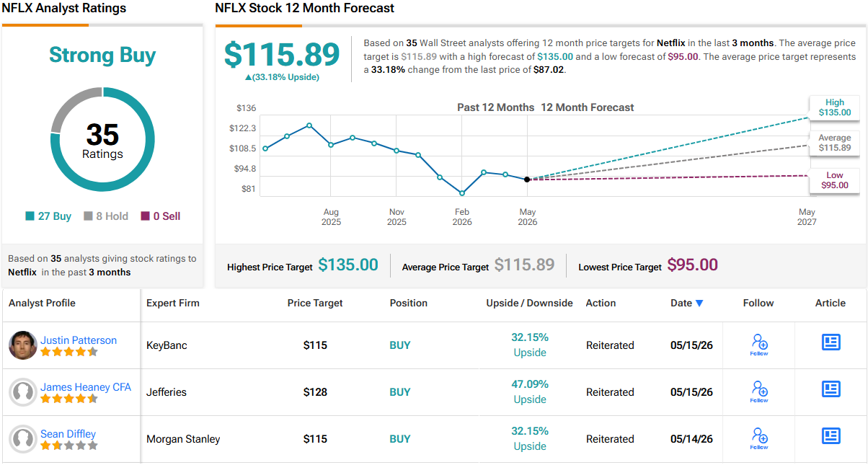Open Justin Patterson analyst profile link
868x465 pixels.
(79, 340)
